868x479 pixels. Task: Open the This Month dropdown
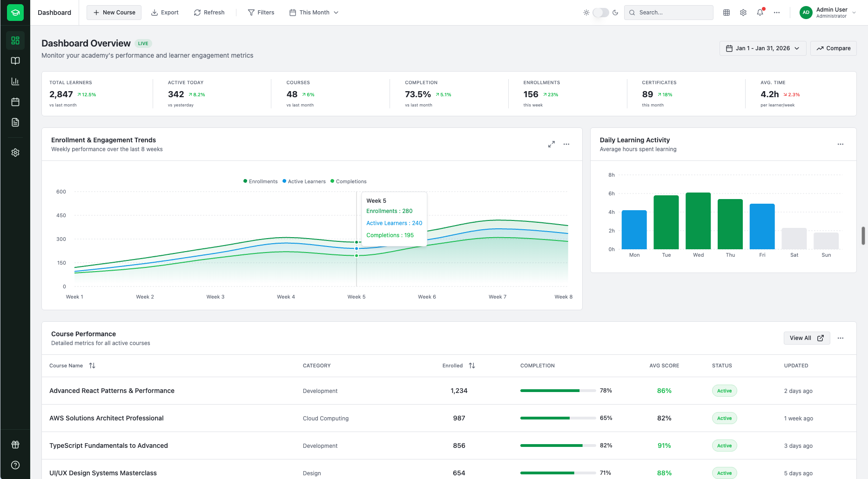pyautogui.click(x=314, y=13)
